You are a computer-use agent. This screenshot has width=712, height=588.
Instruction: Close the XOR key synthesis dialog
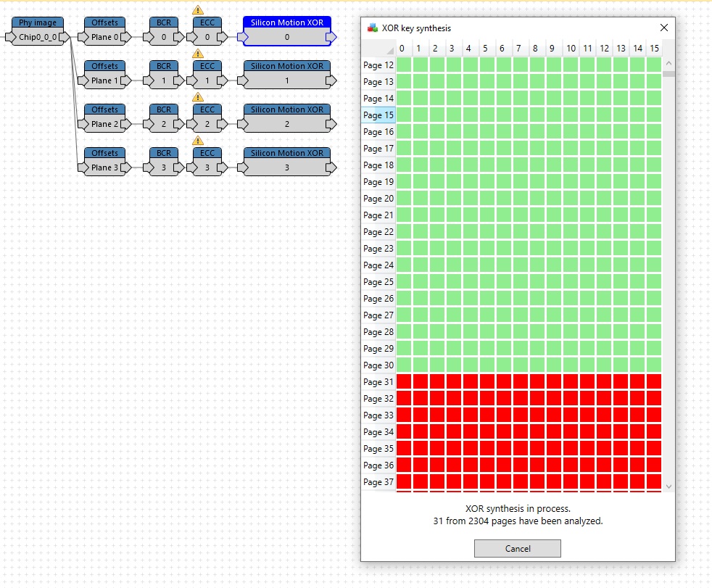tap(663, 28)
